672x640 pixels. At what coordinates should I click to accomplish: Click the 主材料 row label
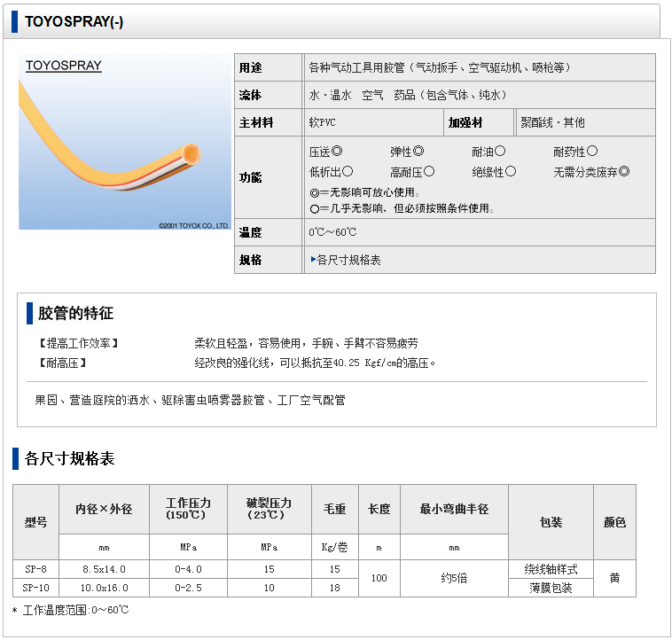pos(256,122)
